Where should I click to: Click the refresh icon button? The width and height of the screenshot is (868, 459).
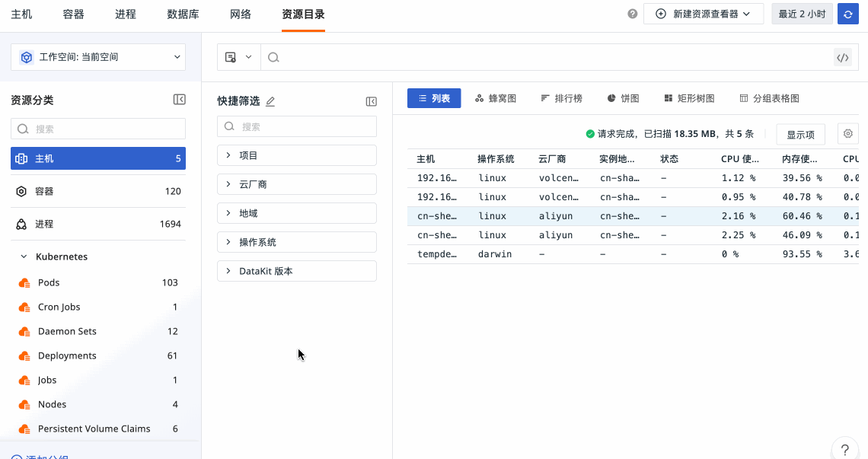pos(848,14)
